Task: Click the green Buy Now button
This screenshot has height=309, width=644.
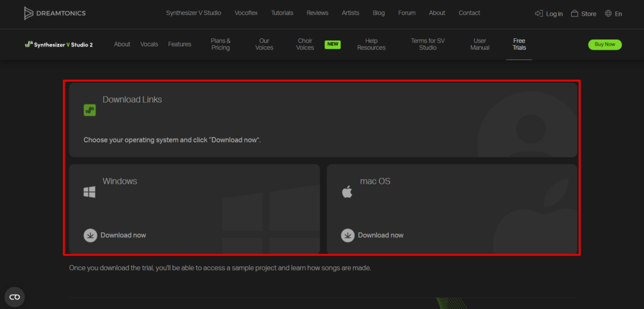Action: (x=605, y=45)
